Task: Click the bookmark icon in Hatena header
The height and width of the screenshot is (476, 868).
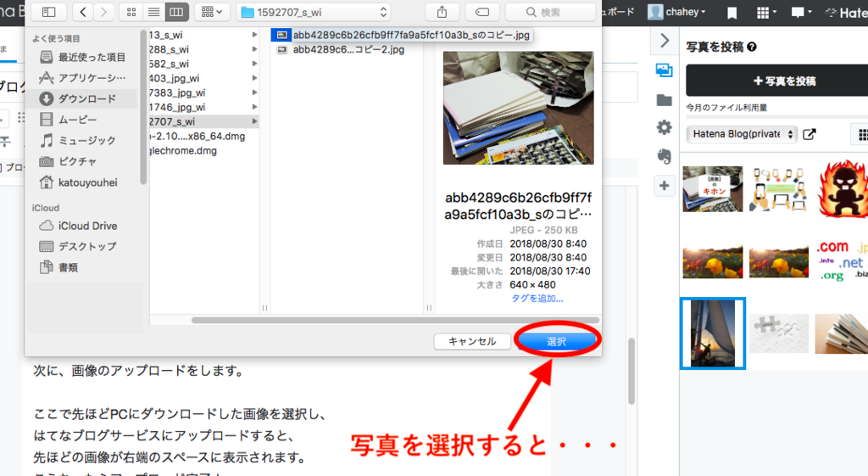Action: (732, 12)
